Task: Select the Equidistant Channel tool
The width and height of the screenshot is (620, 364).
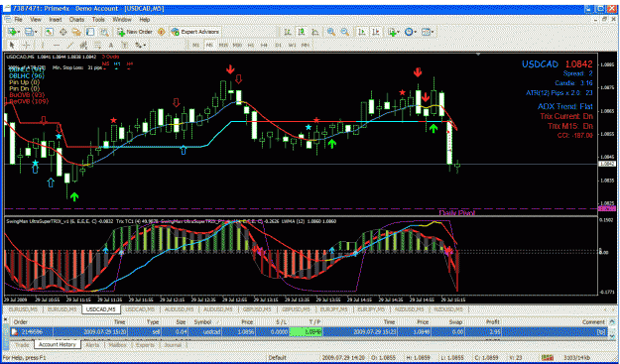Action: 84,45
